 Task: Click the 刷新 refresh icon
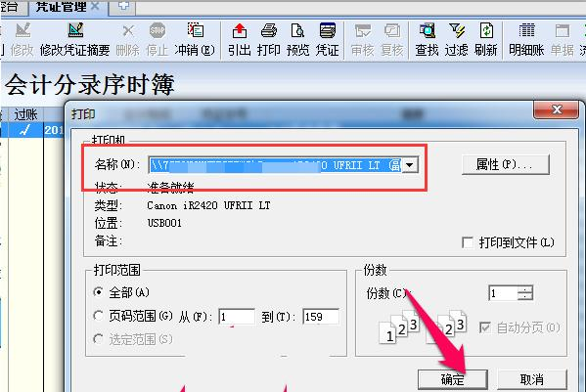click(x=486, y=30)
